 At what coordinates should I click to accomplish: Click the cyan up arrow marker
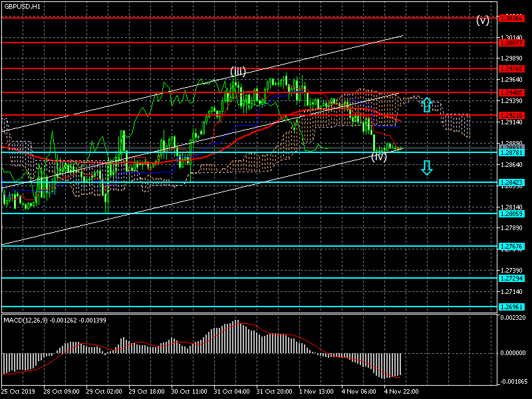pyautogui.click(x=427, y=105)
